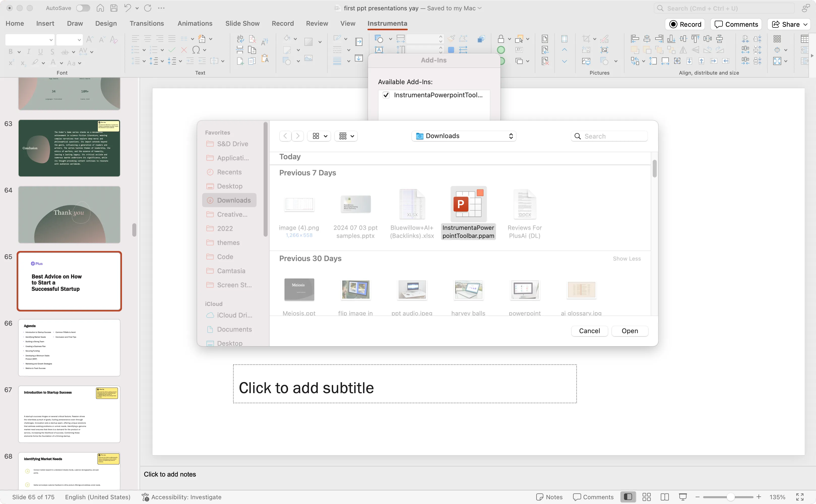Toggle AutoSave off
Viewport: 816px width, 504px height.
(x=83, y=8)
